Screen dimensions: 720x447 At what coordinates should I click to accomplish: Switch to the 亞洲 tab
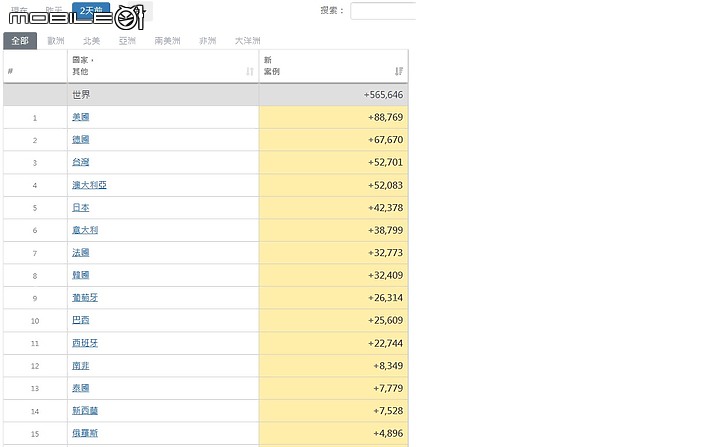[x=127, y=41]
